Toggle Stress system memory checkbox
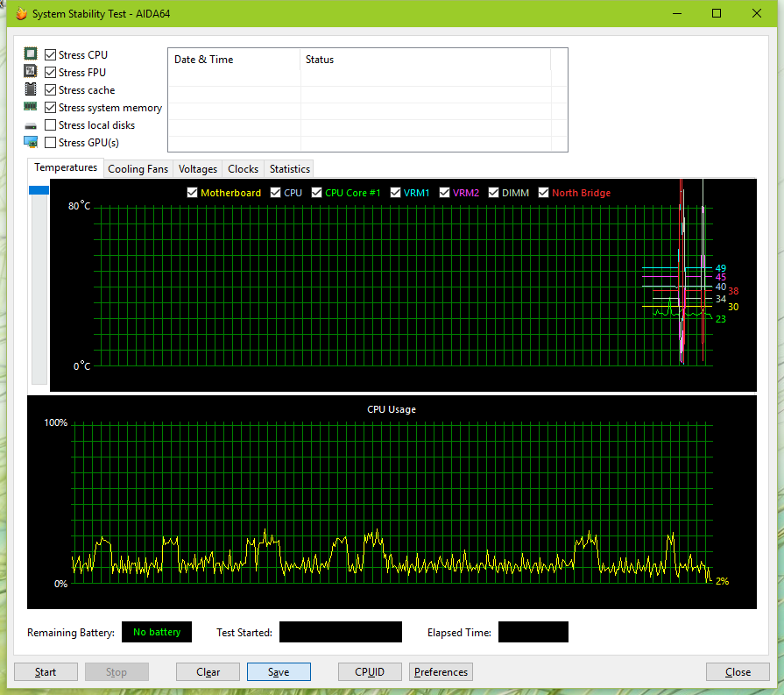The width and height of the screenshot is (784, 695). coord(50,107)
